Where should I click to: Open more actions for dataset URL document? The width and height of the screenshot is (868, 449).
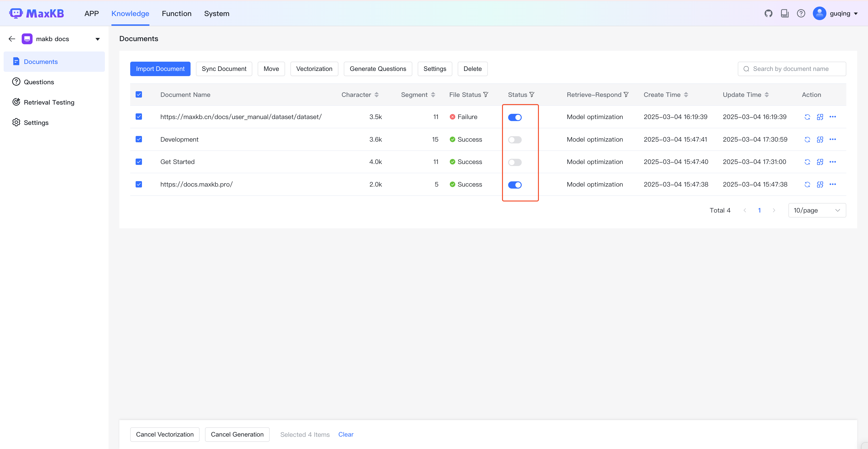[x=833, y=117]
